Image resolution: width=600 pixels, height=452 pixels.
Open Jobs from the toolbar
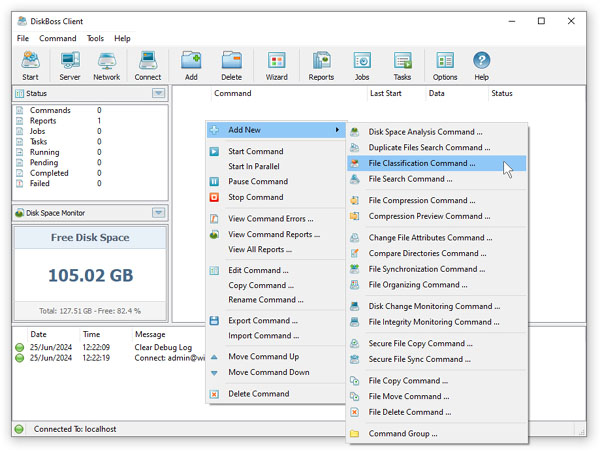tap(362, 66)
